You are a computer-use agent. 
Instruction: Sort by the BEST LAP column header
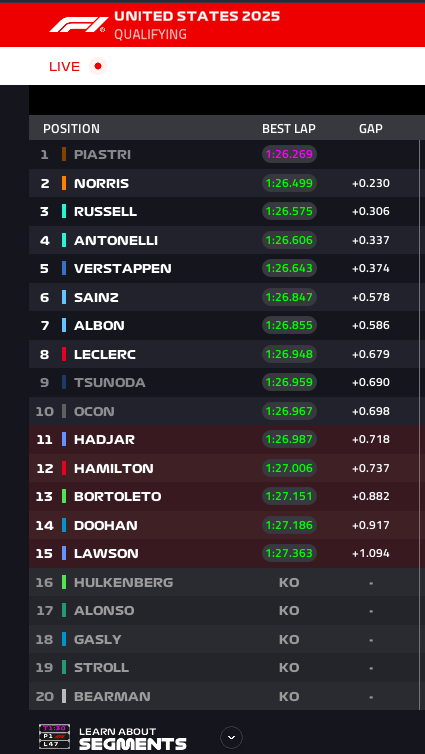[289, 129]
